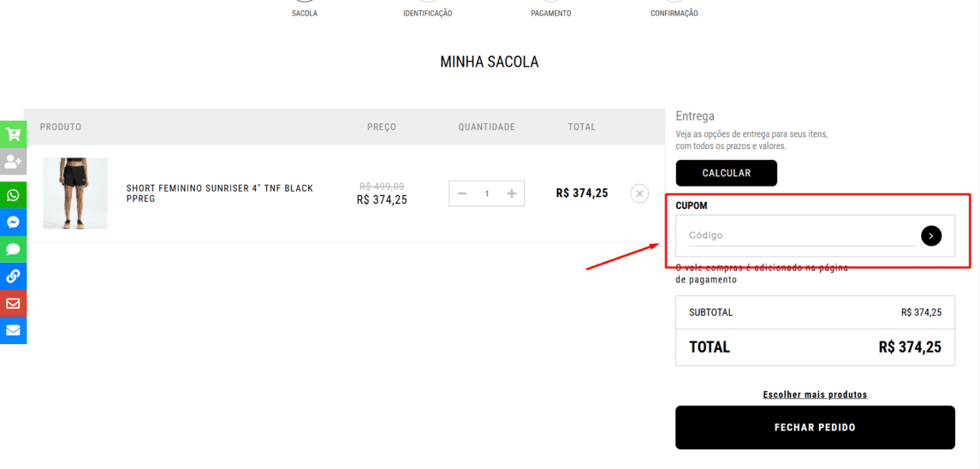Click the blue envelope icon in sidebar
Image resolution: width=980 pixels, height=469 pixels.
(13, 330)
